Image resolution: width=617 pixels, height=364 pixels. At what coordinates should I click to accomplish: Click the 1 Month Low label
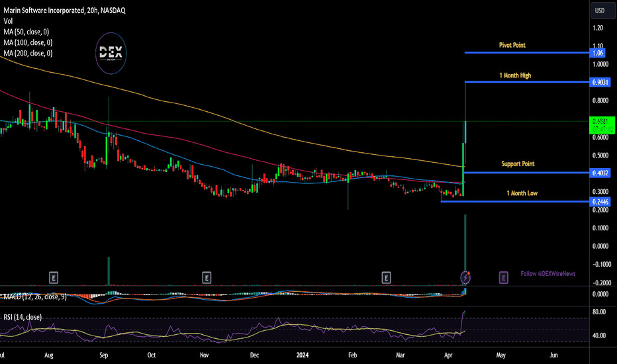point(522,193)
